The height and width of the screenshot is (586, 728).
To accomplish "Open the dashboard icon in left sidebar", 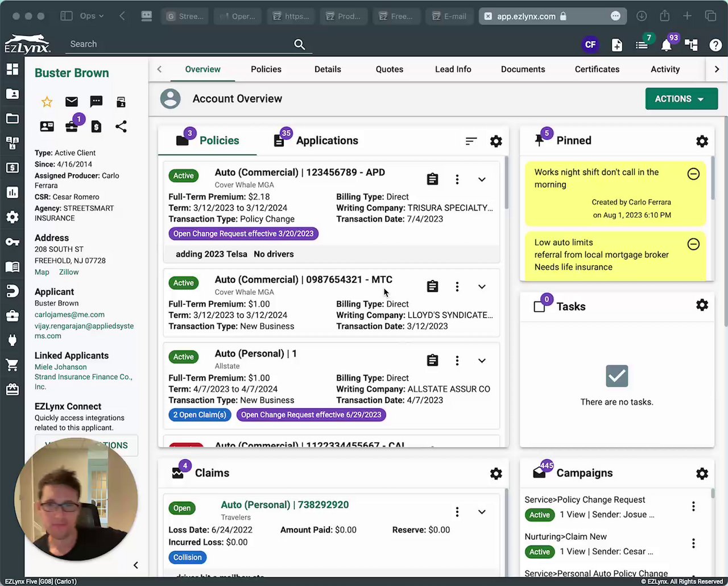I will pos(12,69).
